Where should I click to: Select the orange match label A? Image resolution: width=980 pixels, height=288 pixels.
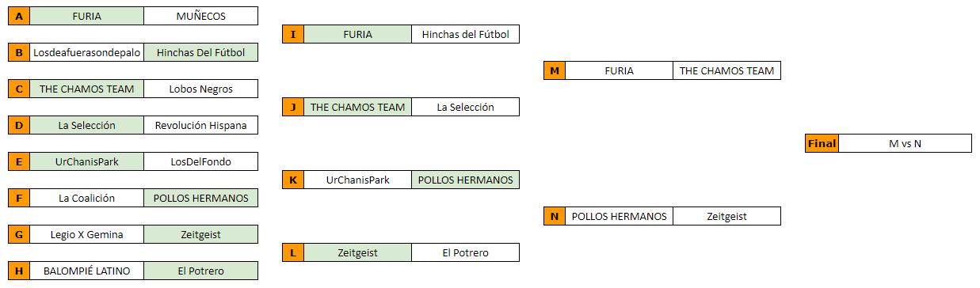(19, 16)
